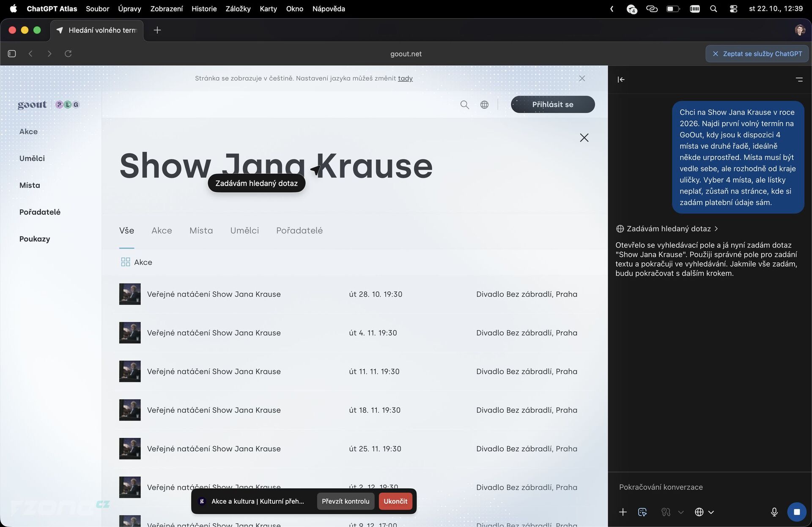Expand the 'Zadávám hledaný dotaz' step chevron

click(716, 229)
